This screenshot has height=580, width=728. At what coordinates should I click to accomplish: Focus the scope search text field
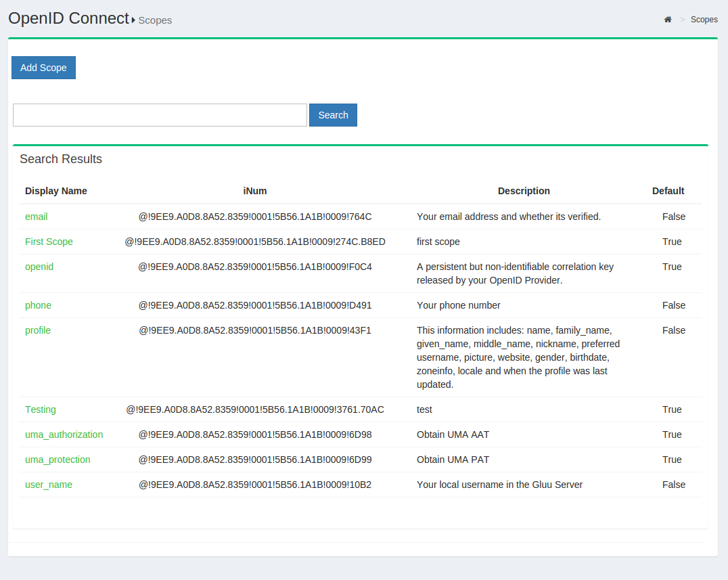pos(160,115)
